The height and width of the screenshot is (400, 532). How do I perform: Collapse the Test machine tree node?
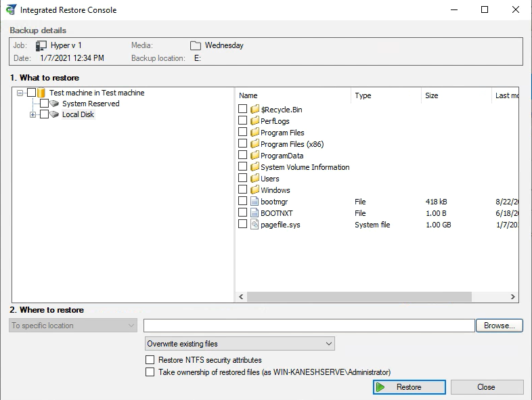pyautogui.click(x=20, y=93)
